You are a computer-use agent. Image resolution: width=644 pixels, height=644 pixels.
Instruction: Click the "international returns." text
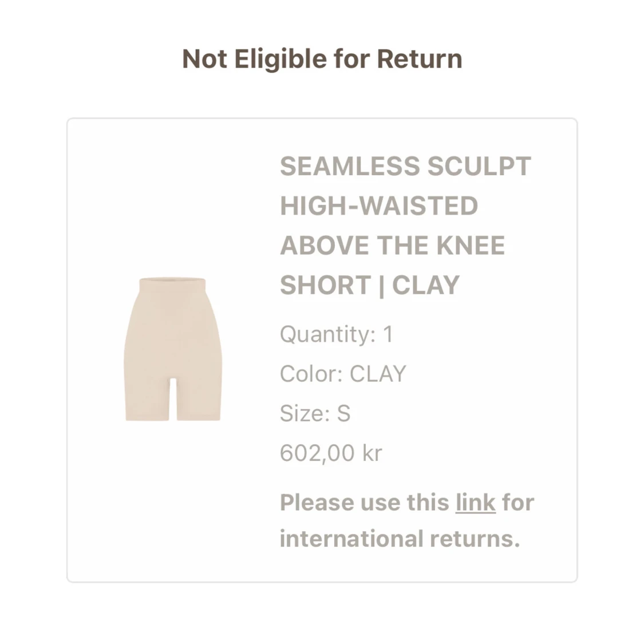click(400, 539)
